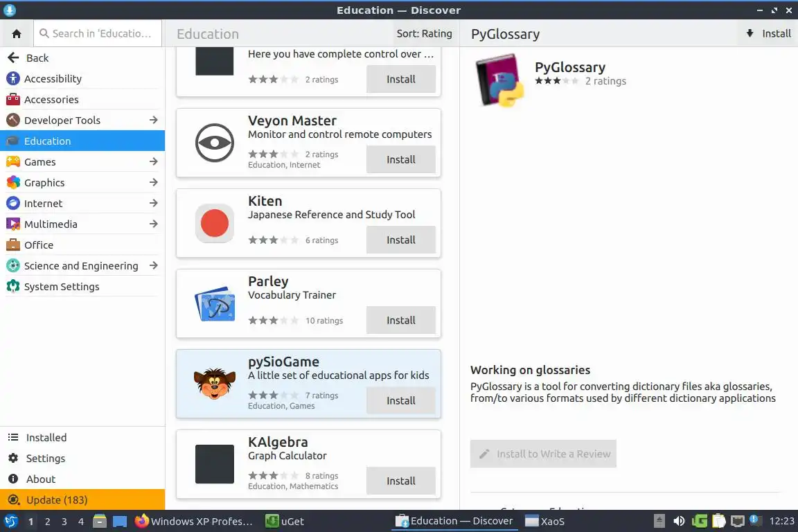
Task: Click the Veyon Master title text
Action: pos(292,121)
